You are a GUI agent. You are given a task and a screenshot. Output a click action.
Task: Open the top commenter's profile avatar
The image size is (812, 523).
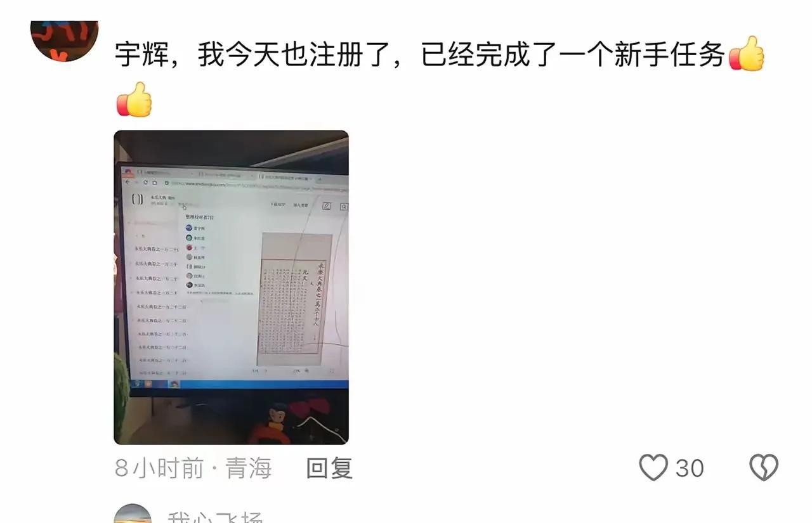point(65,41)
